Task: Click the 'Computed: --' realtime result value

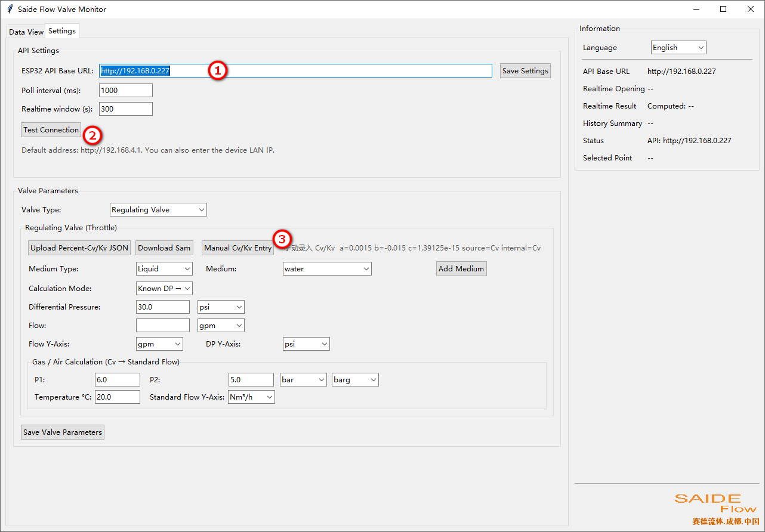Action: click(671, 106)
